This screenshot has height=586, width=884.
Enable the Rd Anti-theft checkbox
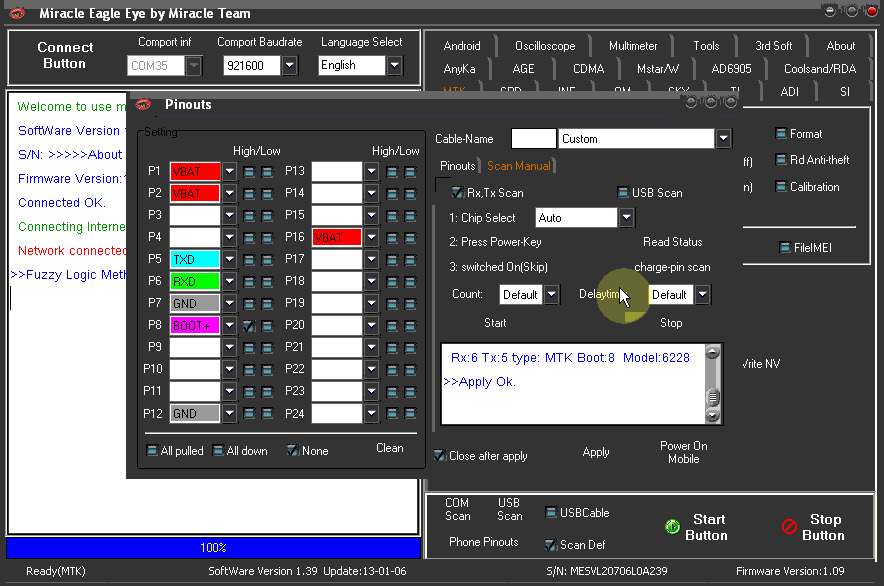[x=781, y=160]
